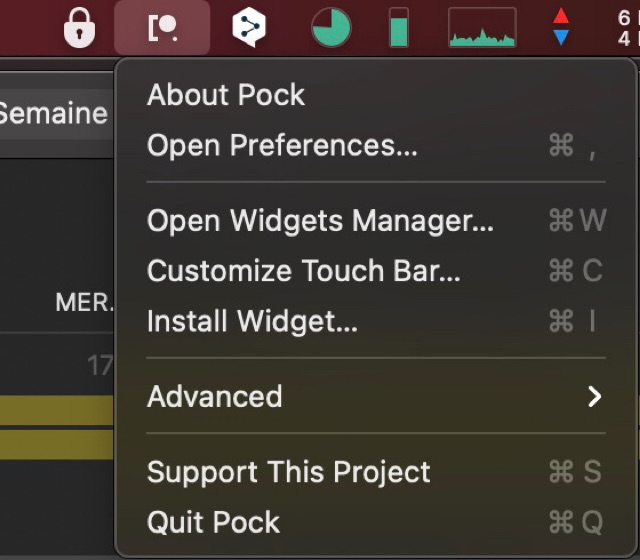Click the red and blue network arrows icon
640x560 pixels.
(x=562, y=28)
